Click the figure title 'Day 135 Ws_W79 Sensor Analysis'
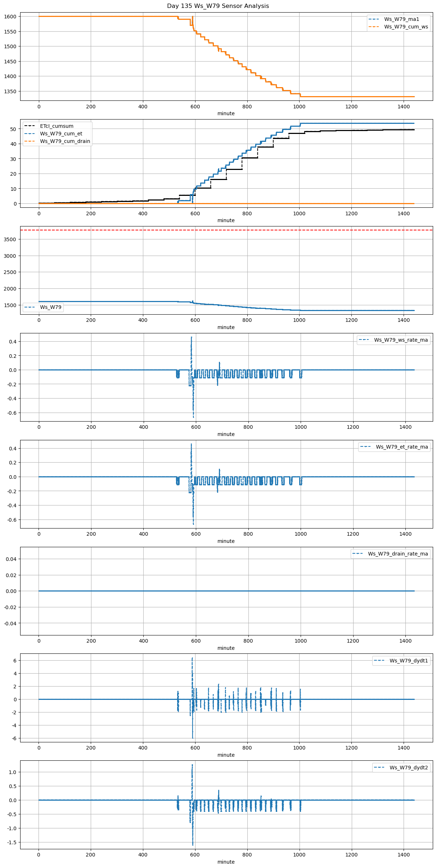The image size is (436, 868). coord(218,6)
